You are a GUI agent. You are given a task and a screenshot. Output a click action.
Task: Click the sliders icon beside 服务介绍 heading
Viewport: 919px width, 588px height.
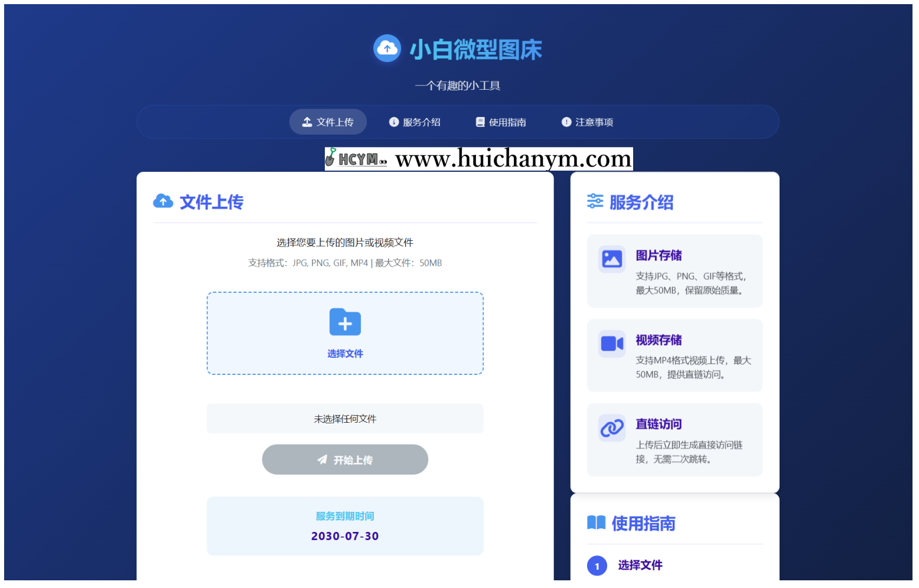595,201
